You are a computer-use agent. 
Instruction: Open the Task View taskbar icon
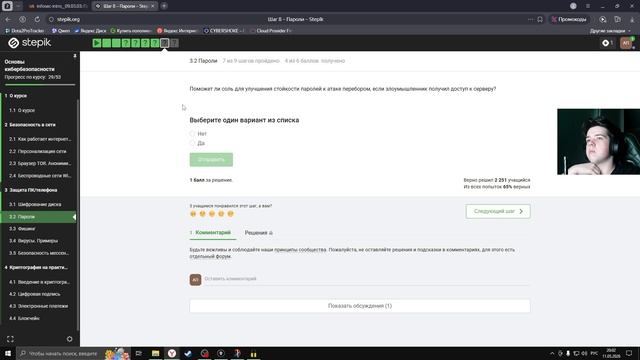[x=139, y=353]
